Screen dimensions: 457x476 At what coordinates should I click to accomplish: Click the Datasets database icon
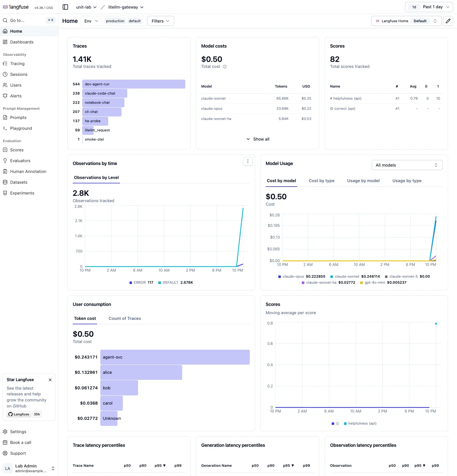(x=5, y=182)
